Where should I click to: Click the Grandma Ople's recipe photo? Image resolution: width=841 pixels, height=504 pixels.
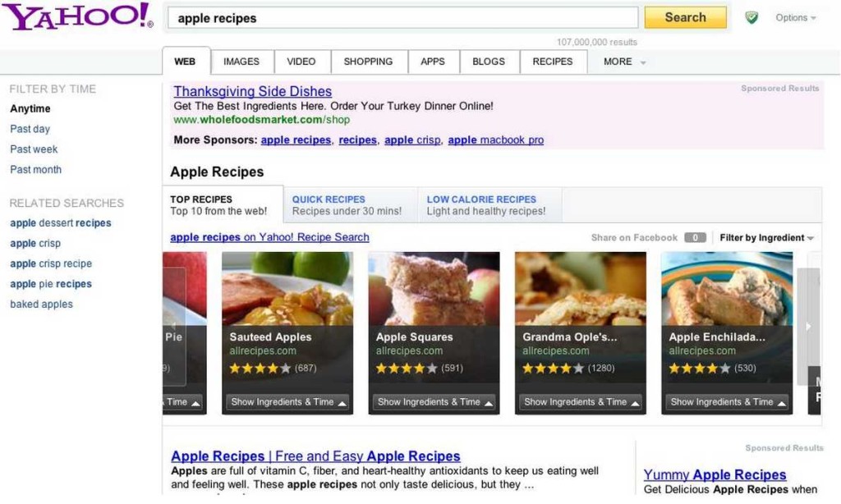581,288
